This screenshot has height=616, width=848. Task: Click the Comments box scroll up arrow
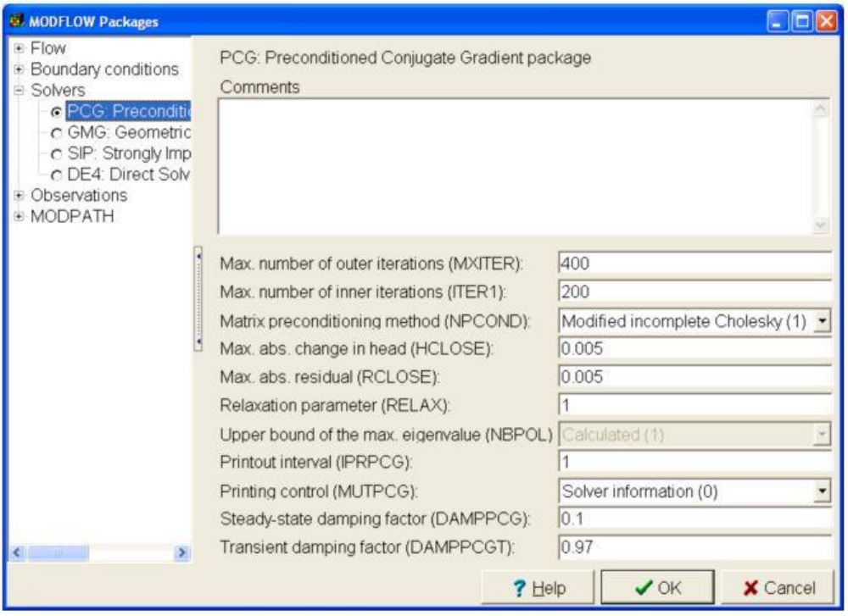point(820,109)
